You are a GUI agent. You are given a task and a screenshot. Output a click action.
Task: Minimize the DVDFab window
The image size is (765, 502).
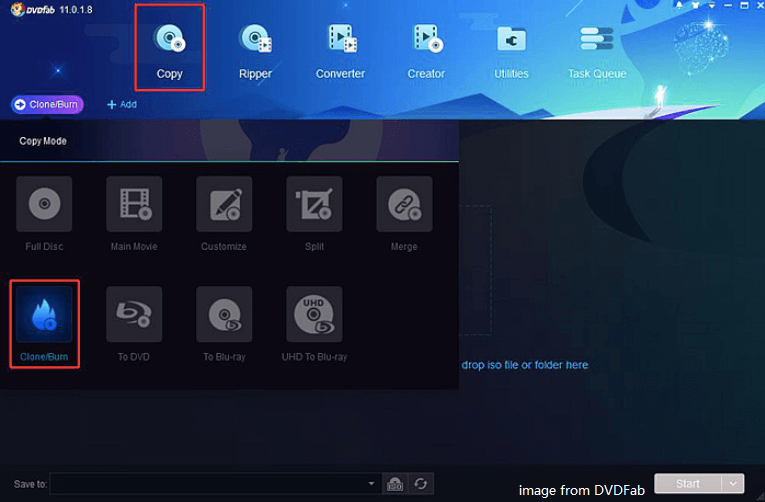point(728,5)
